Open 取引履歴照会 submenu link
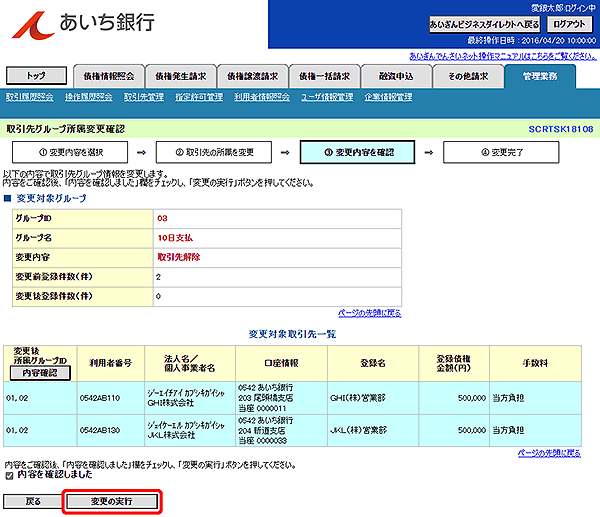This screenshot has width=600, height=517. coord(30,97)
